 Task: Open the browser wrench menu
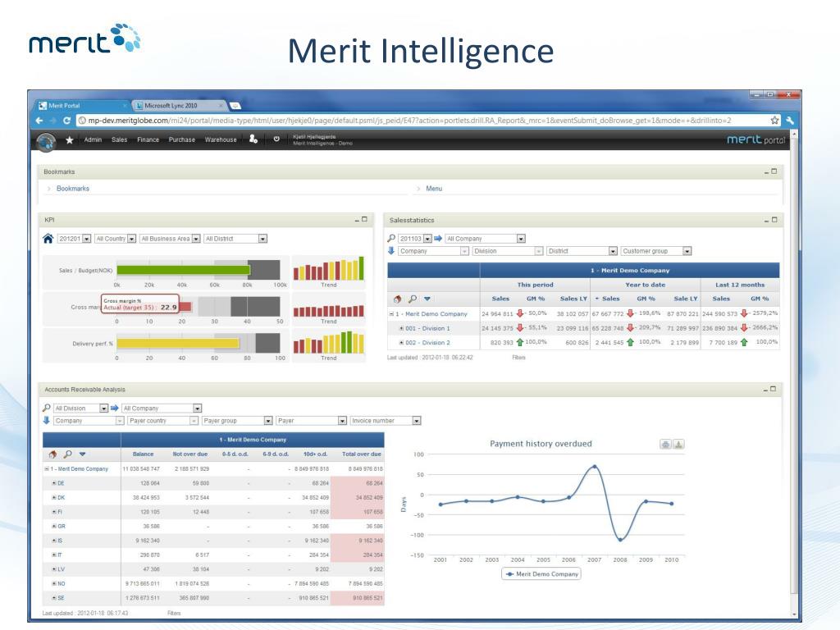[790, 121]
